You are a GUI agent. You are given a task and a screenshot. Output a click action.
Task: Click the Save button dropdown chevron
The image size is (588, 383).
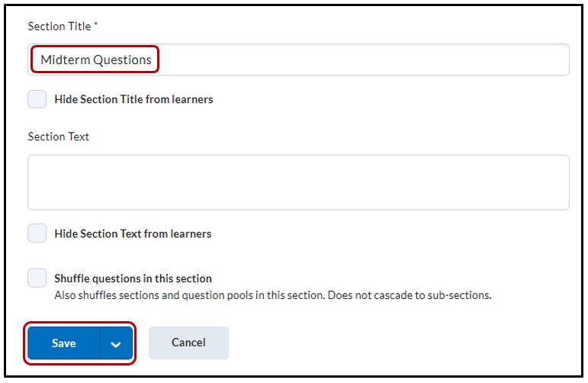pos(116,344)
